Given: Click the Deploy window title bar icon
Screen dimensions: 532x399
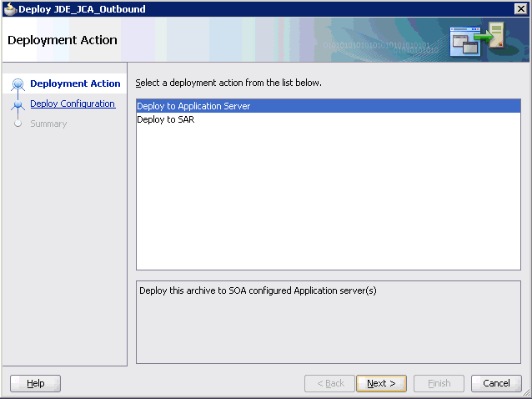Looking at the screenshot, I should tap(10, 9).
